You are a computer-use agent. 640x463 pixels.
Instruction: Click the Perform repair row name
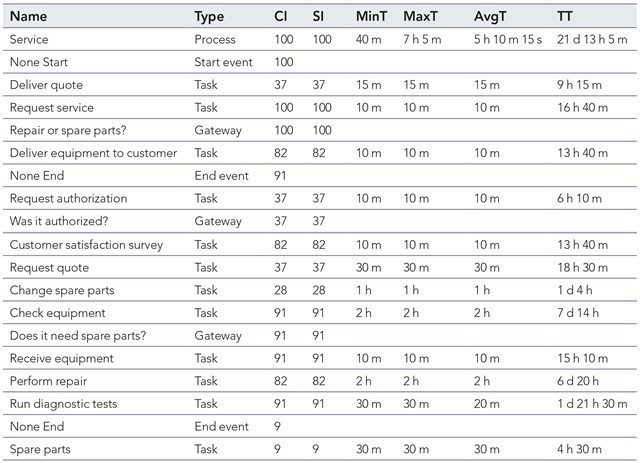coord(46,381)
